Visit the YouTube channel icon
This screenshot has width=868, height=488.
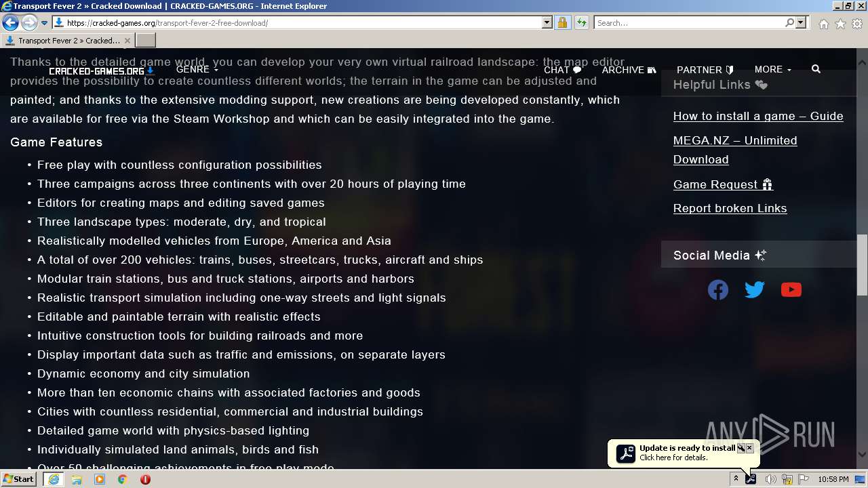(x=791, y=290)
